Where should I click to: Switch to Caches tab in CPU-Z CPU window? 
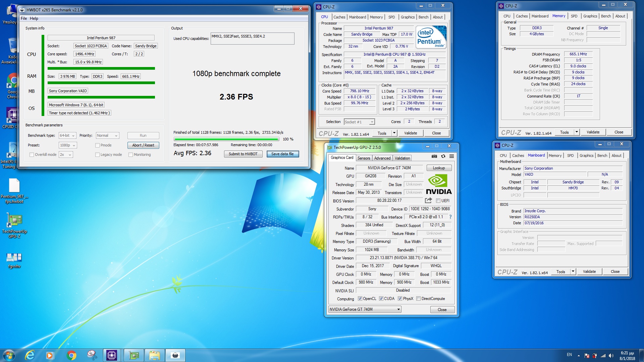point(339,17)
